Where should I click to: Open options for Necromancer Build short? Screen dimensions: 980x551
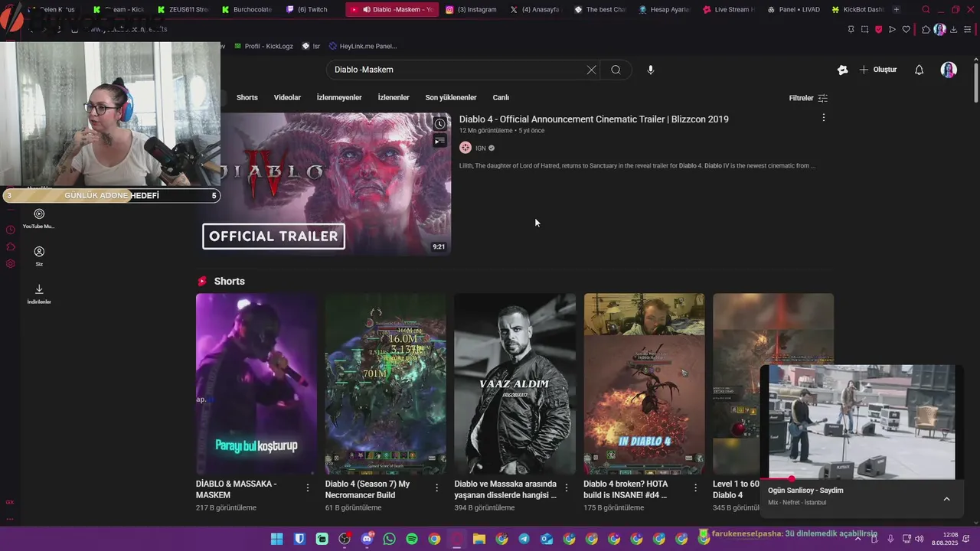437,487
